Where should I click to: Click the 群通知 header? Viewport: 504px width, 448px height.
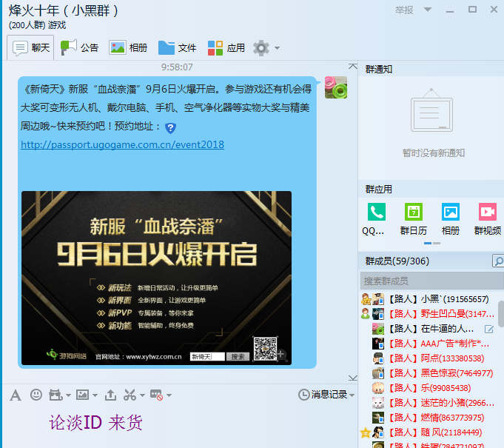coord(379,69)
